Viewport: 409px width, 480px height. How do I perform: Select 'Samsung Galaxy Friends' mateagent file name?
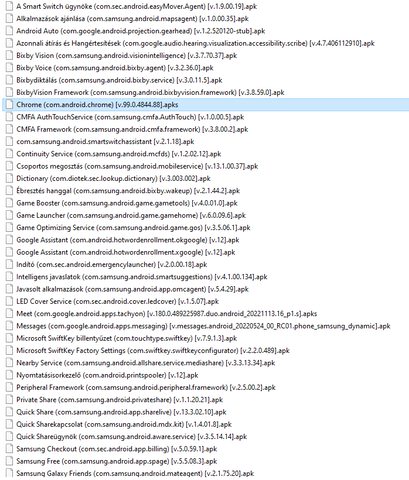(135, 473)
